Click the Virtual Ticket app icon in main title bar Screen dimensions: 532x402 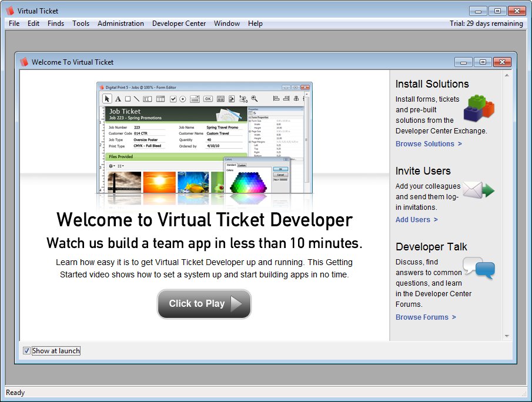pyautogui.click(x=10, y=11)
